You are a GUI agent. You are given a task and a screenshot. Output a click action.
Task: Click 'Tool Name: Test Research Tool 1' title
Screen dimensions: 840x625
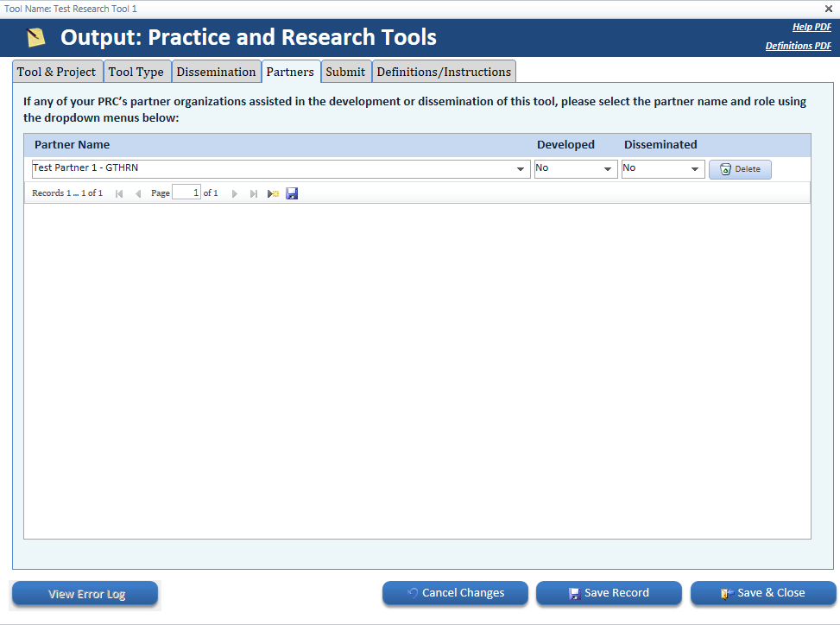click(x=71, y=9)
